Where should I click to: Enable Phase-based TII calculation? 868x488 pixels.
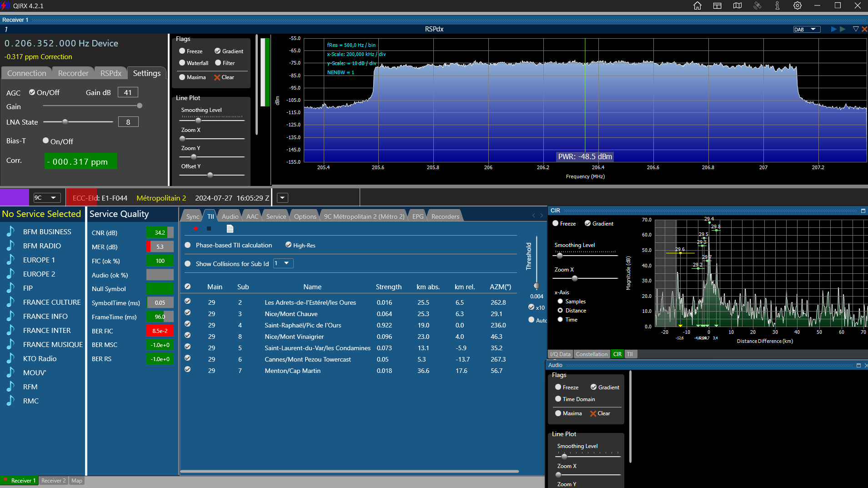coord(188,245)
